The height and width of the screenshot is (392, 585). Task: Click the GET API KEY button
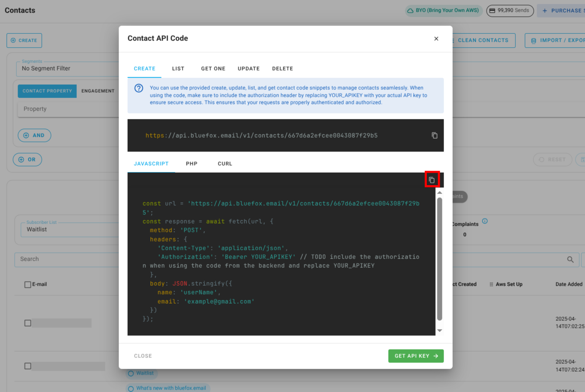coord(416,356)
